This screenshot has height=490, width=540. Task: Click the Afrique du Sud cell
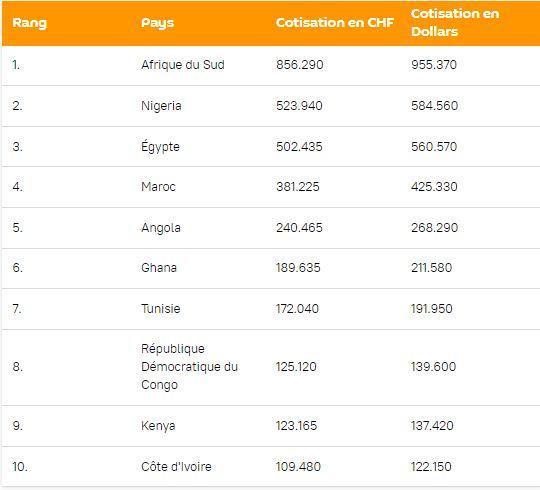click(x=183, y=65)
